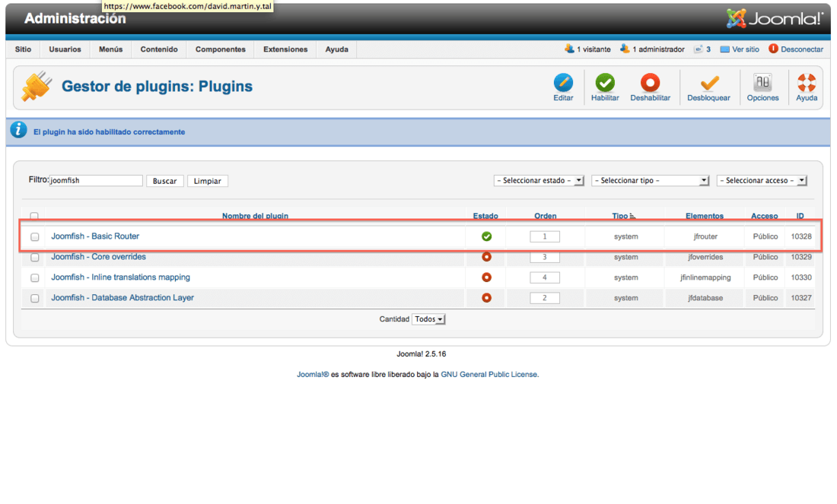The image size is (837, 504).
Task: Click the Ver sitio monitor icon
Action: 724,49
